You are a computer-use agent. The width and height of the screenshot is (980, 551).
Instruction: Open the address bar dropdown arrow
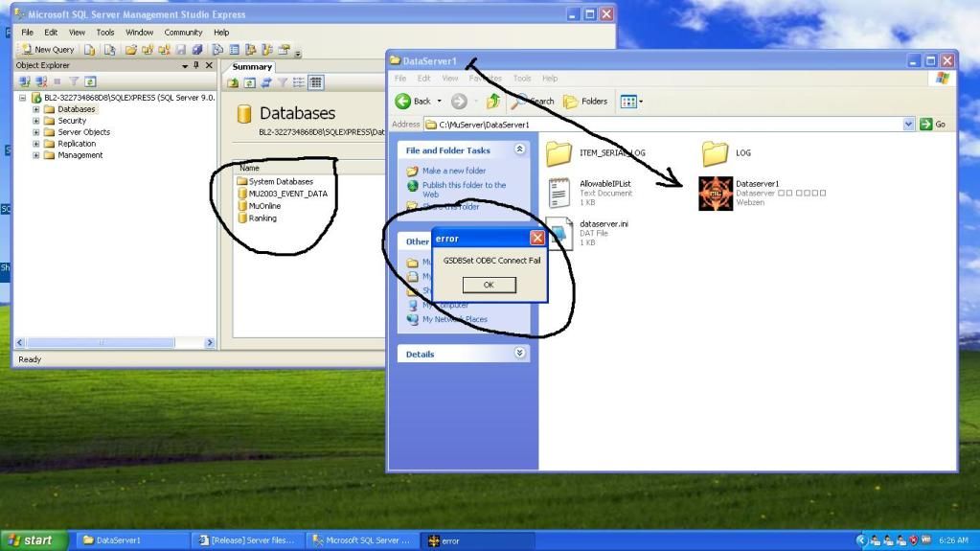point(909,125)
